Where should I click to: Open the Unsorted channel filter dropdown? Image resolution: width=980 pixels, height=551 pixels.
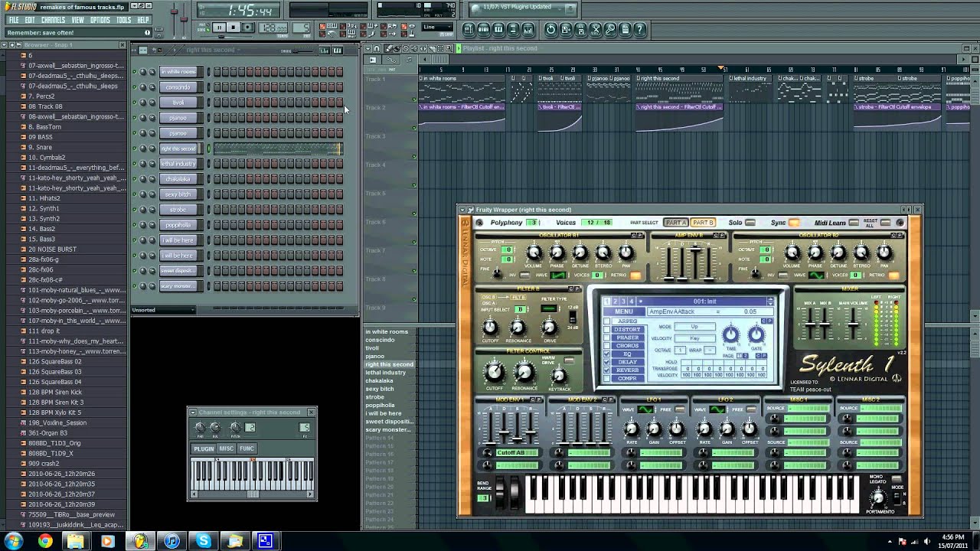[163, 310]
